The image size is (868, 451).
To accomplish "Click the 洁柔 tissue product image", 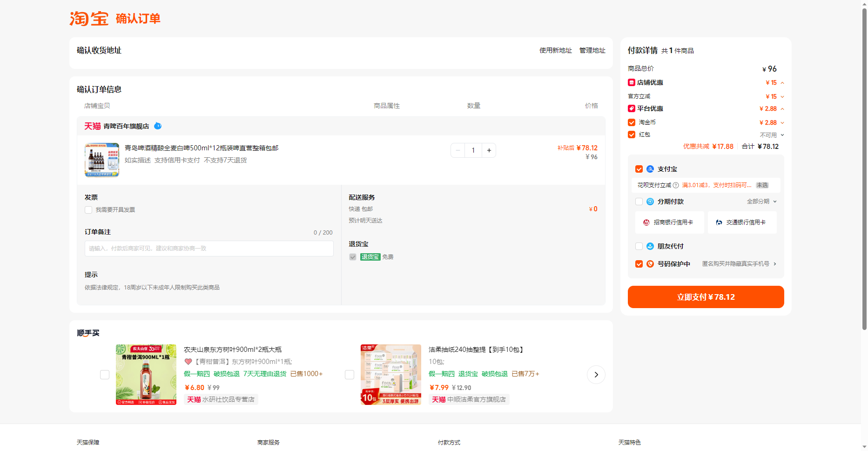I will [x=391, y=375].
